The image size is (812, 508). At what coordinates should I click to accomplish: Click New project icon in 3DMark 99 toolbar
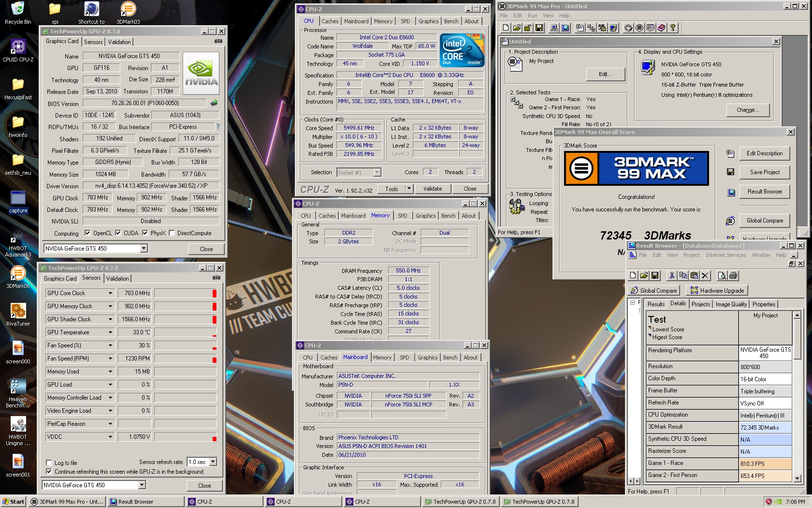coord(506,28)
